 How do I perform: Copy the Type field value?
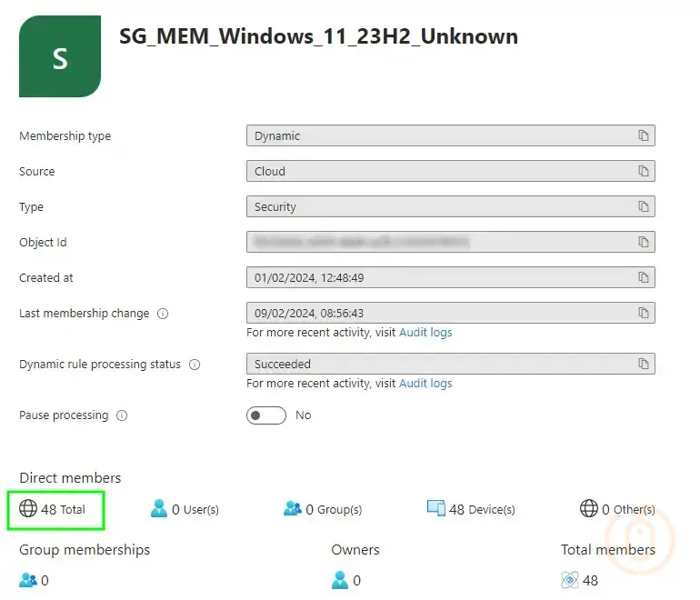pos(644,206)
